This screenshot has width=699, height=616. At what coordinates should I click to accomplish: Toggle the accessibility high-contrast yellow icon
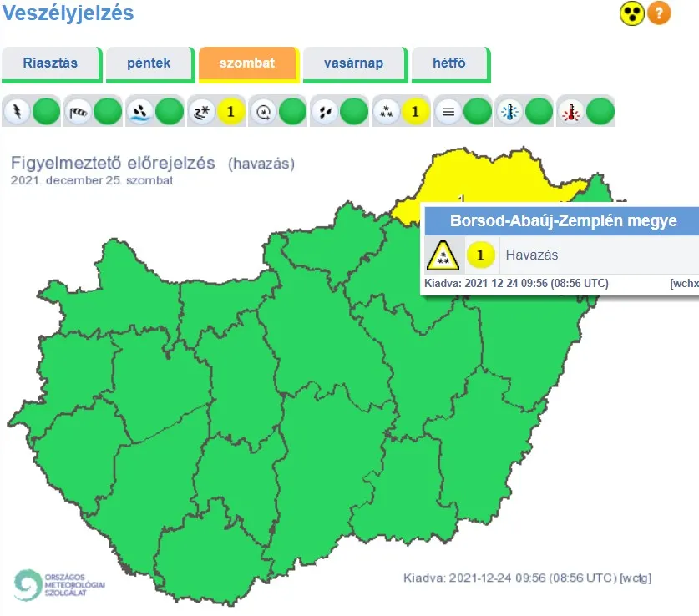(x=631, y=13)
